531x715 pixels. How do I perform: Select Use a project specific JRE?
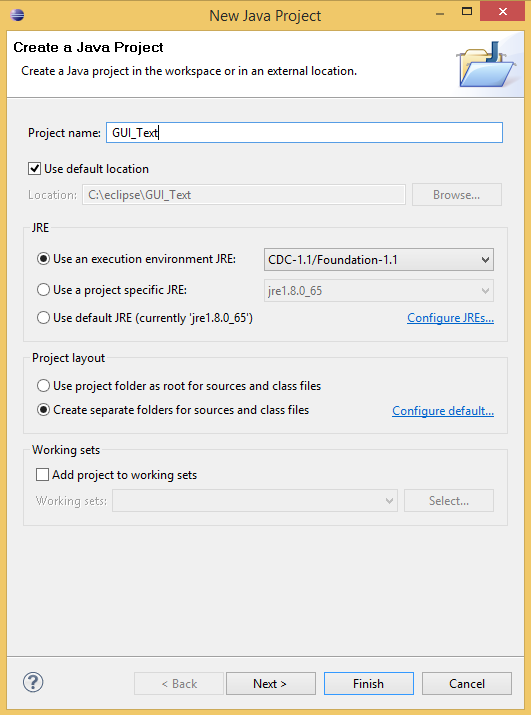(43, 290)
